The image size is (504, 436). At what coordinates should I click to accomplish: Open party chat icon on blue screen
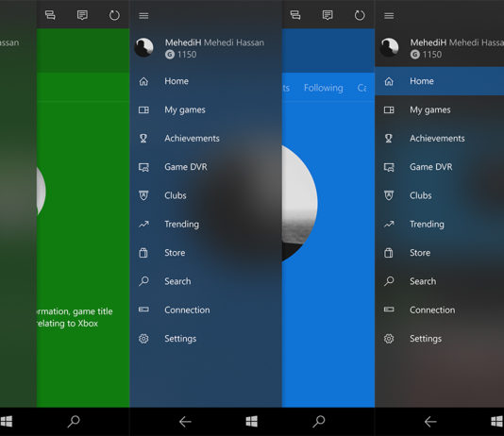295,15
